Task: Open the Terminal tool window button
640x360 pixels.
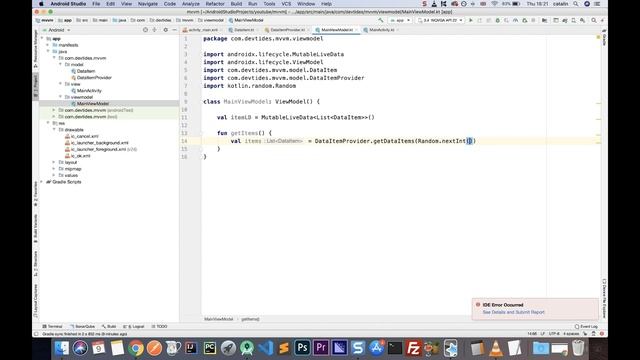Action: [53, 327]
